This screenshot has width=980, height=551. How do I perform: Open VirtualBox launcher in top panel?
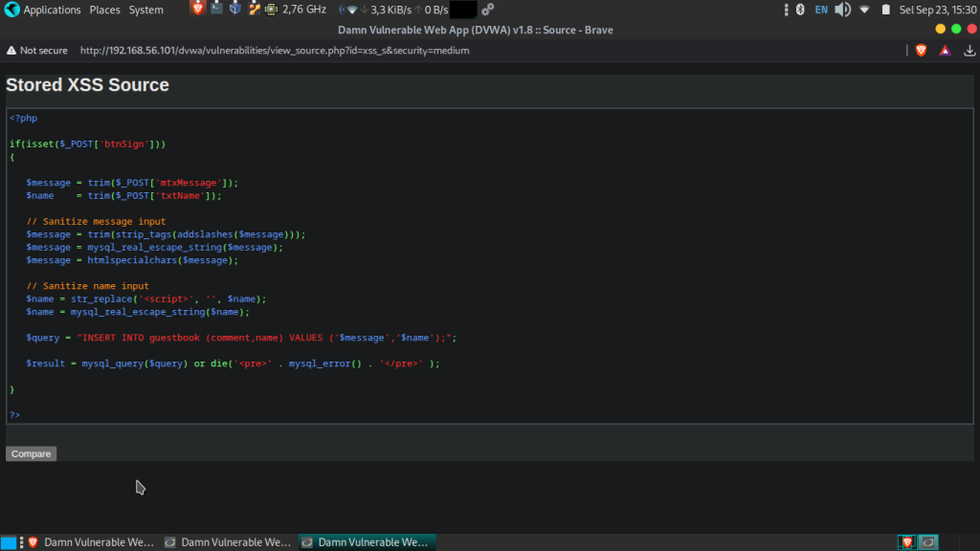point(234,10)
